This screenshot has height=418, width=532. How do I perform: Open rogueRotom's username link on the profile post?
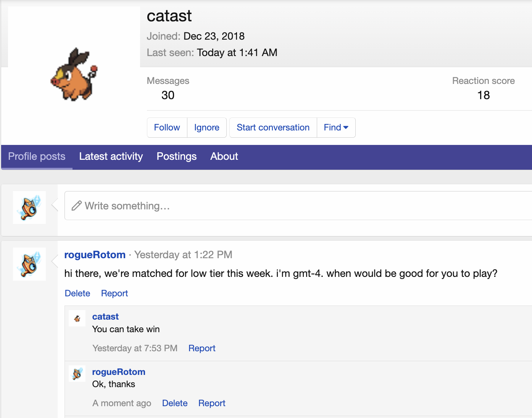[95, 255]
